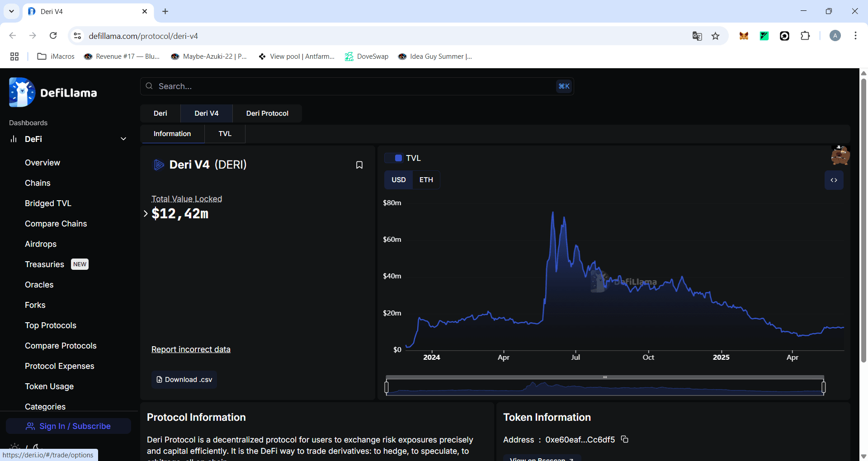View site information icon in address bar
Screen dimensions: 868x461
77,36
